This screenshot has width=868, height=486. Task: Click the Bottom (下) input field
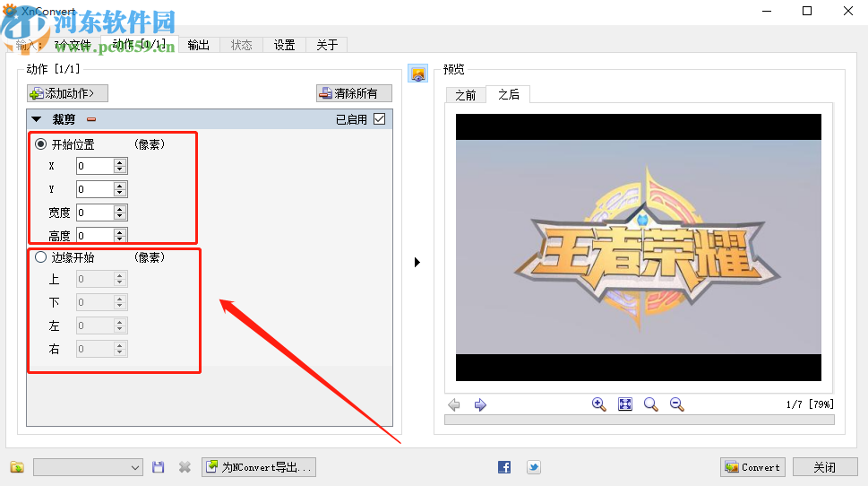coord(95,302)
